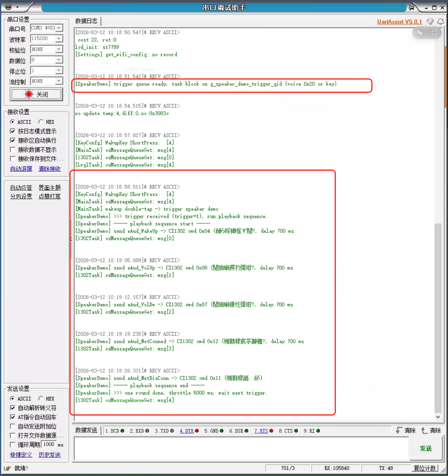Screen dimensions: 448x476
Task: Click the 点赞打赏 link
Action: [50, 197]
